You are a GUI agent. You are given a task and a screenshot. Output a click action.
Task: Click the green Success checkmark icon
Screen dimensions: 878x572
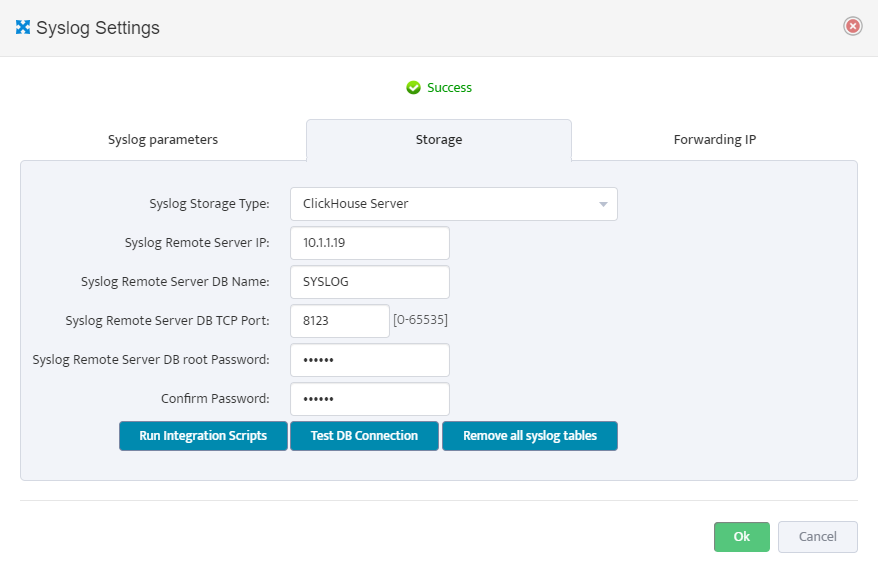point(413,88)
